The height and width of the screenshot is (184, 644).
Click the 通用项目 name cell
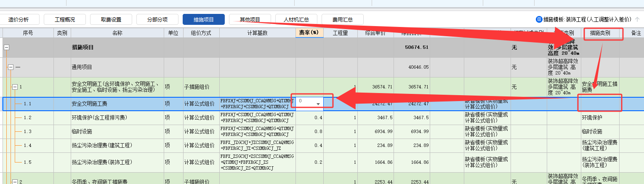click(117, 67)
